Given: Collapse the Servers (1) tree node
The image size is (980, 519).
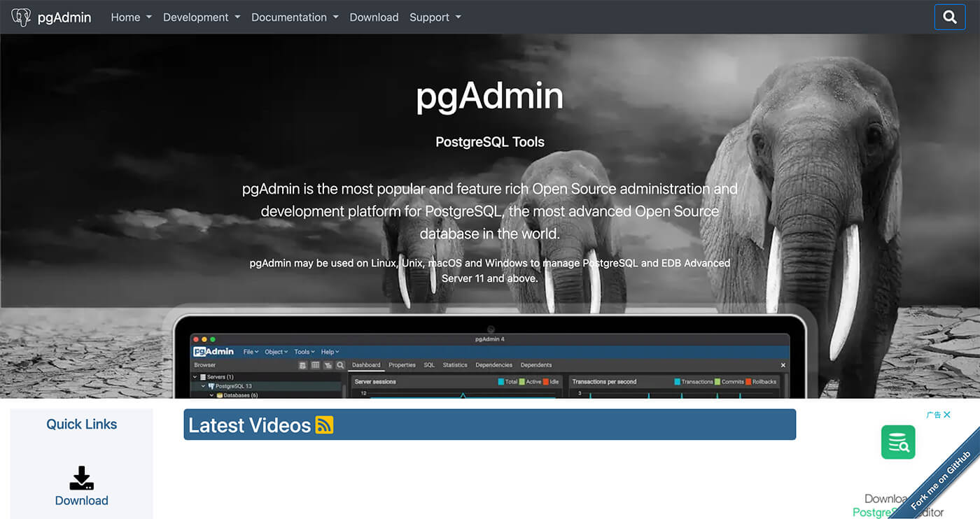Looking at the screenshot, I should tap(195, 377).
